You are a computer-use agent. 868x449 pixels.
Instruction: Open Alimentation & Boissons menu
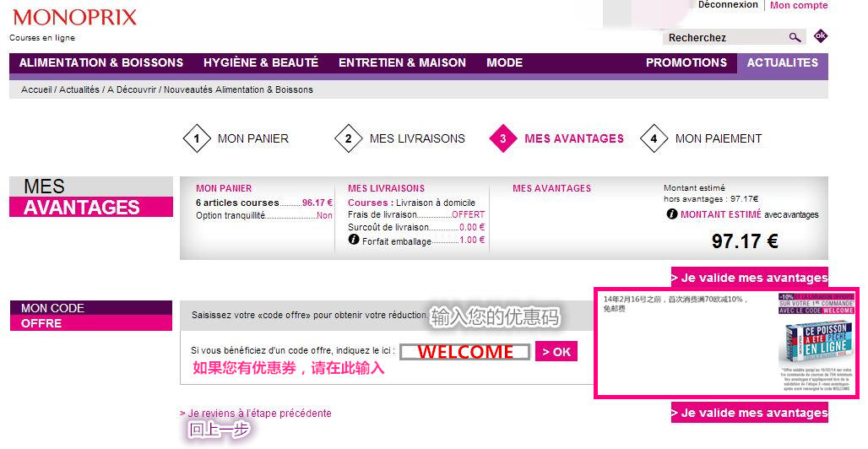tap(101, 62)
